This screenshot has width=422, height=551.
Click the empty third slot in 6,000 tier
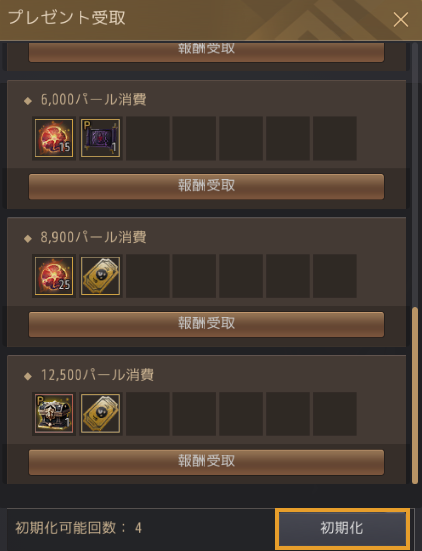pos(148,138)
